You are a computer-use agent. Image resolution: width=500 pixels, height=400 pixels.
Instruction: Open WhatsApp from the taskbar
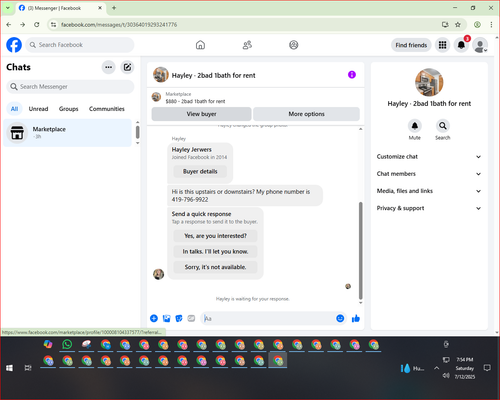pos(67,344)
